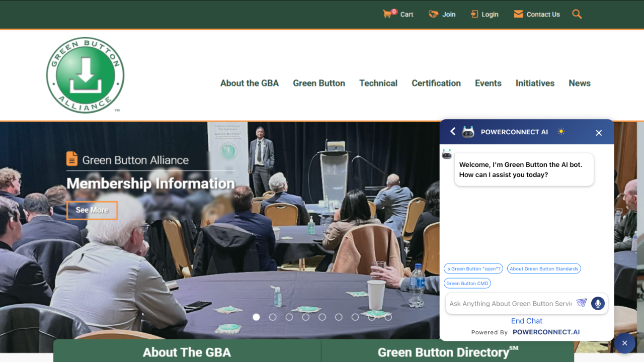
Task: Click the microphone voice input icon
Action: coord(598,303)
